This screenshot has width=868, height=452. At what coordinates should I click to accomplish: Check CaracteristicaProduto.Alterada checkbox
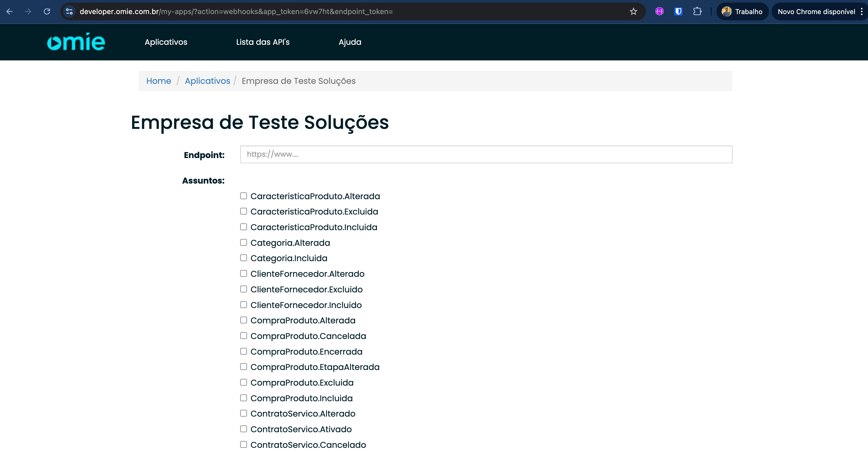243,196
